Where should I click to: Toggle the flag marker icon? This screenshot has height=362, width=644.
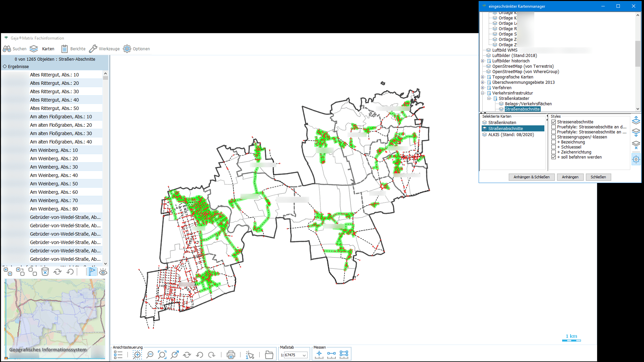(92, 271)
